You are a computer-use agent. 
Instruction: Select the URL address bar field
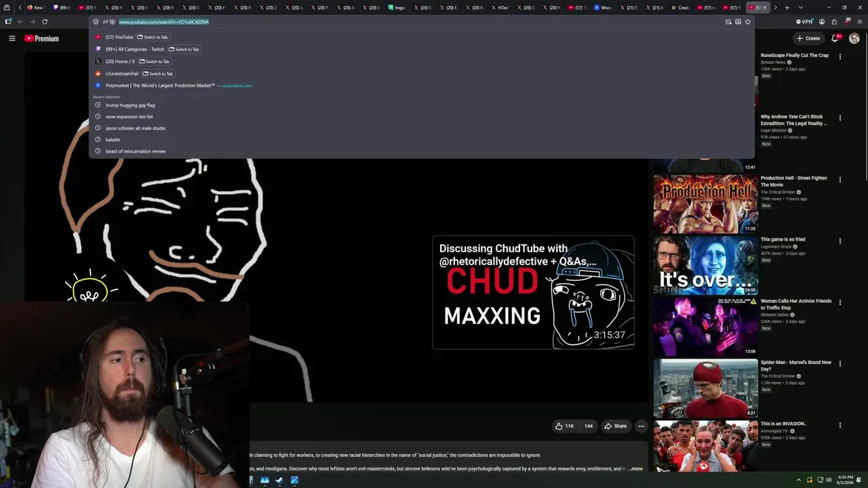click(x=420, y=22)
